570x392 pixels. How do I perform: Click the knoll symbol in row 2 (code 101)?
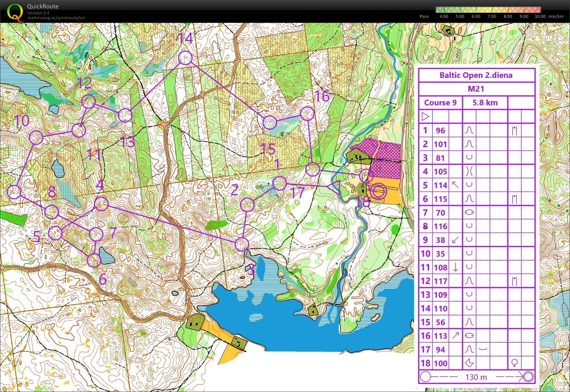[x=469, y=144]
